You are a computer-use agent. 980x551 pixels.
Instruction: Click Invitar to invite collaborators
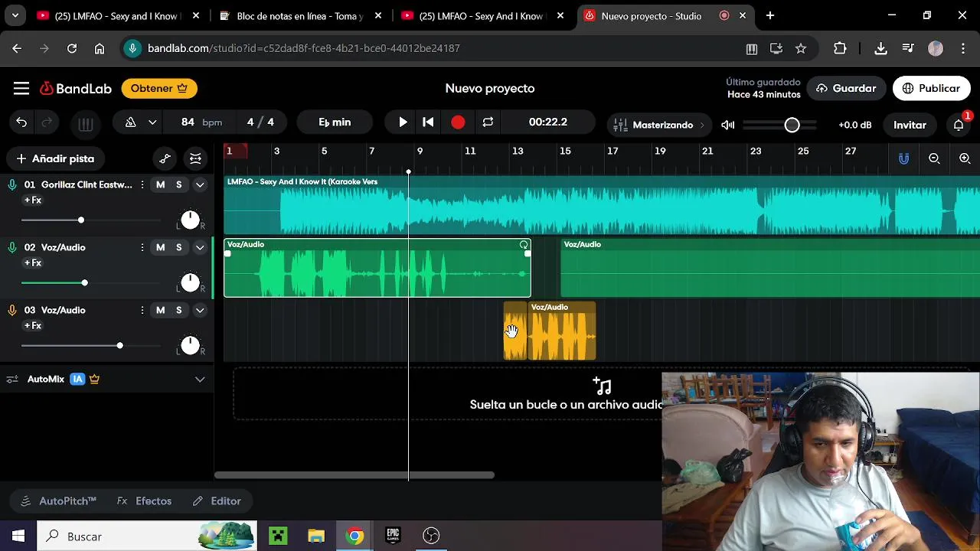(x=910, y=125)
